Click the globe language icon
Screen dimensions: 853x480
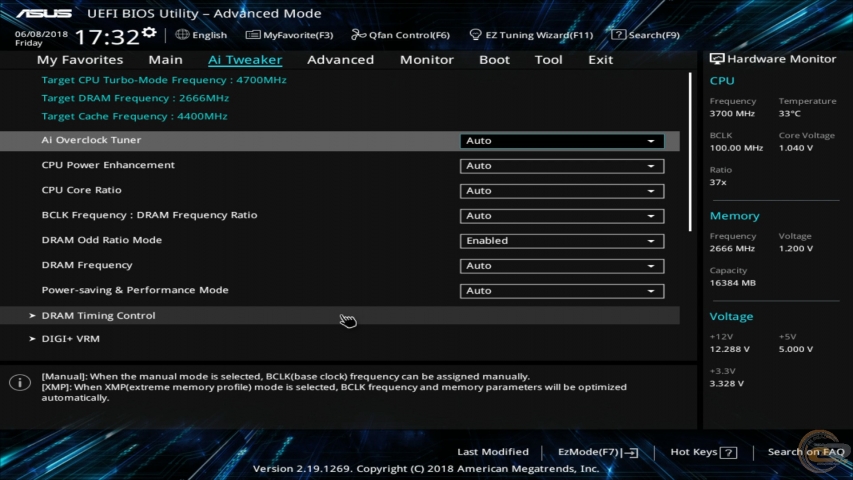[182, 34]
